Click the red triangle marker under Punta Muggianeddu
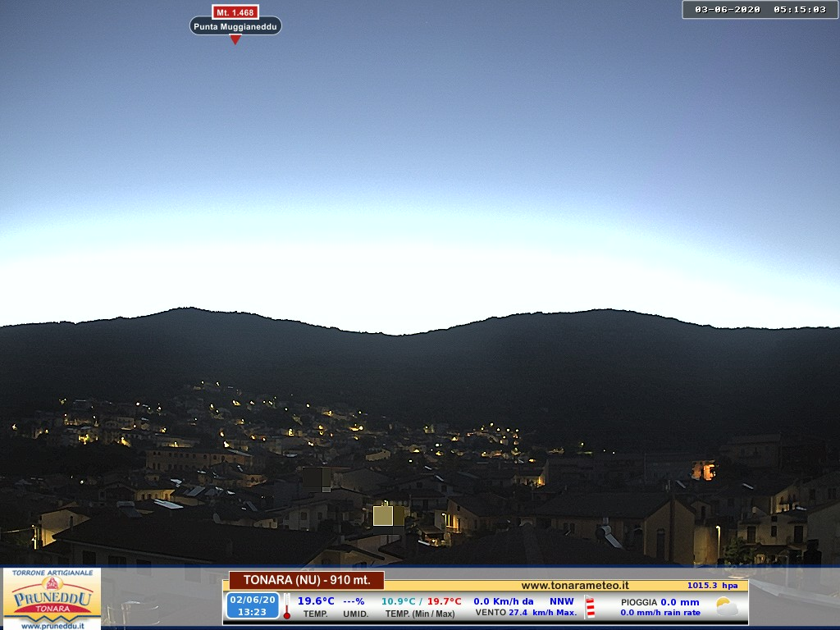The height and width of the screenshot is (630, 840). click(235, 39)
